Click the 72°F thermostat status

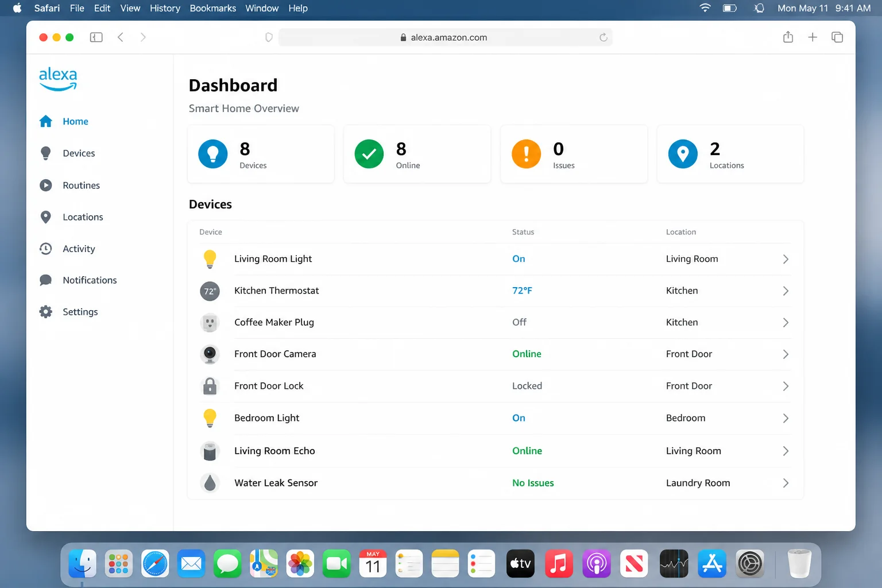coord(522,291)
